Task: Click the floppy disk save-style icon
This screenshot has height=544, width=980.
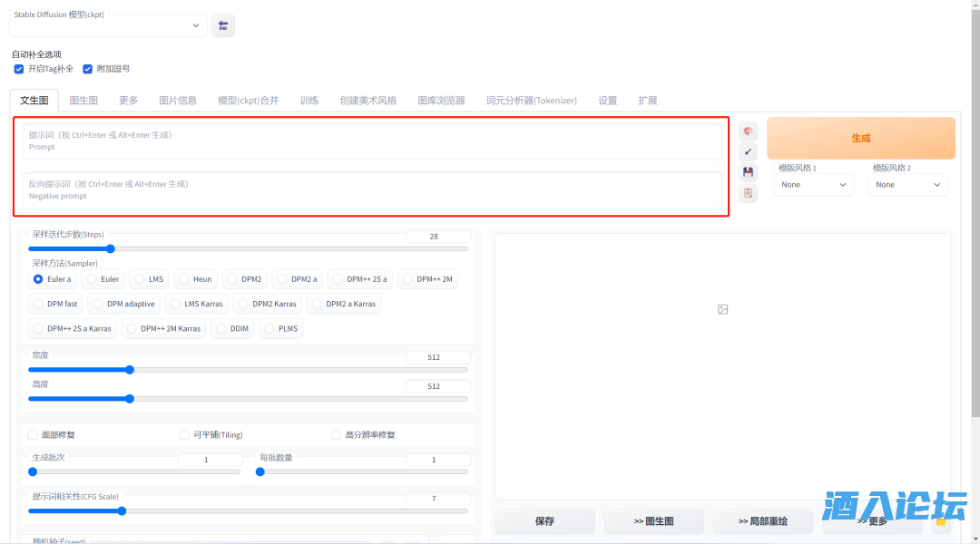Action: coord(748,172)
